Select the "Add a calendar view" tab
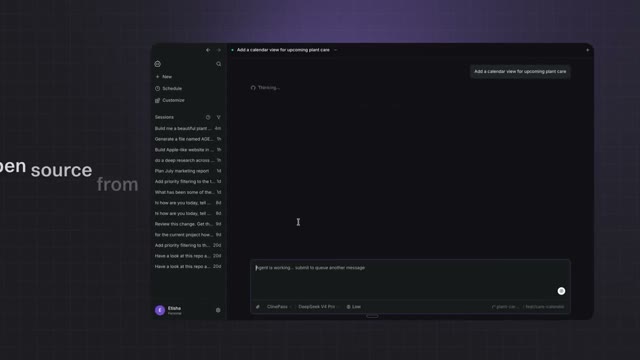Screen dimensions: 640x360 pyautogui.click(x=283, y=50)
